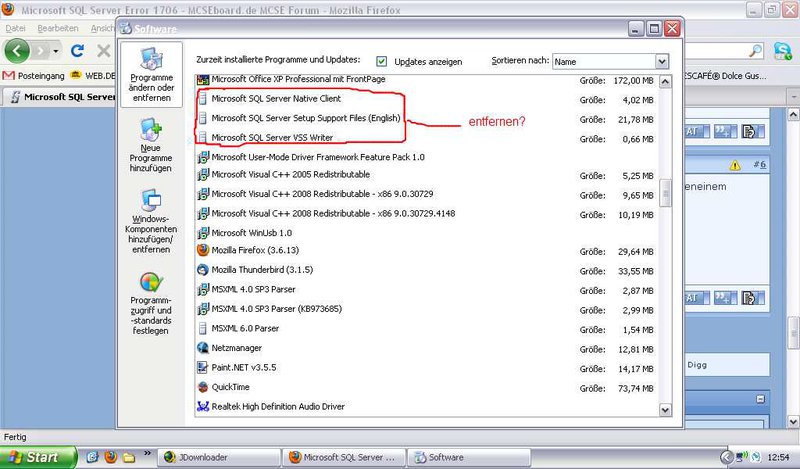
Task: Open Programmzugriff und -standards festlegen
Action: point(151,303)
